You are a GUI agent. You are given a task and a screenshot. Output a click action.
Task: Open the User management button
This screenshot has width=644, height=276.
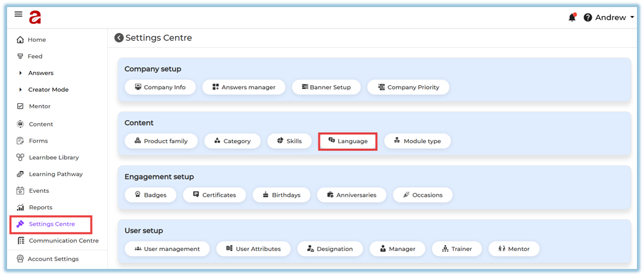click(x=167, y=249)
